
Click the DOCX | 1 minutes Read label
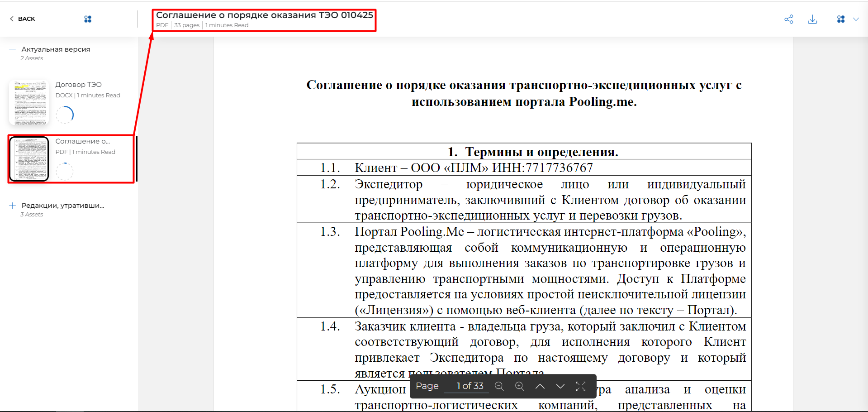88,96
